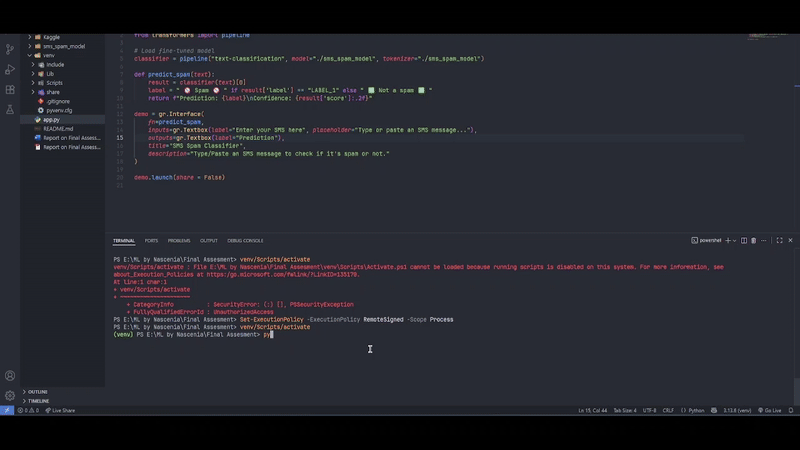
Task: Open the Source Control view
Action: (10, 49)
